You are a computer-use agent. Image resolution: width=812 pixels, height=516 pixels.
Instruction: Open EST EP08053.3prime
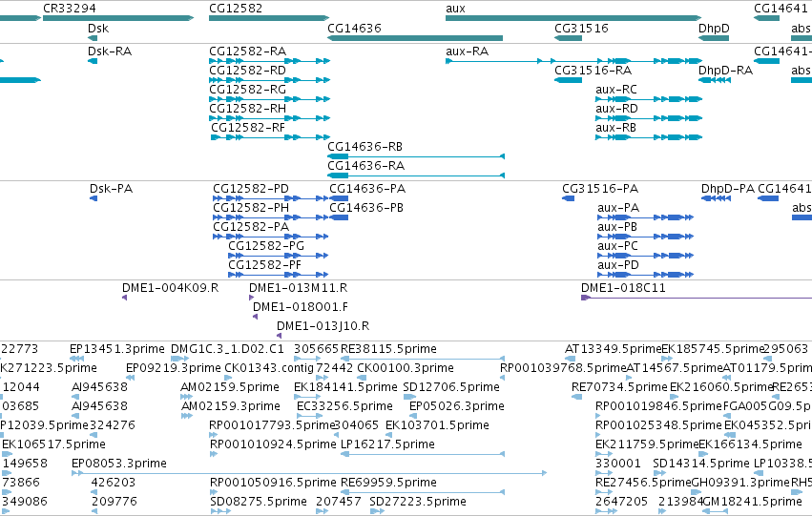(x=119, y=464)
